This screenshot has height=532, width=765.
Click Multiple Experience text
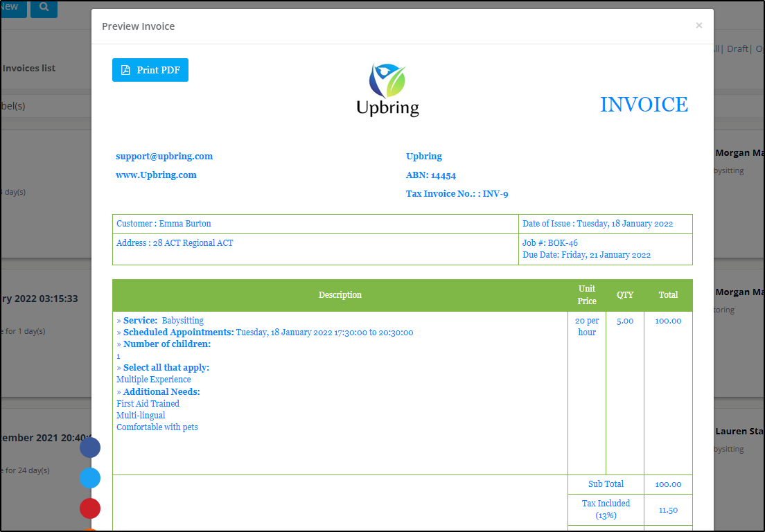154,380
